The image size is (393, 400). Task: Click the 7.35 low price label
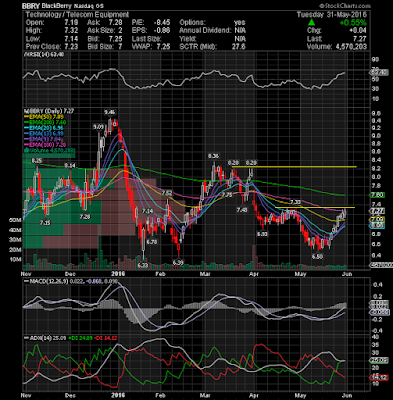(45, 223)
